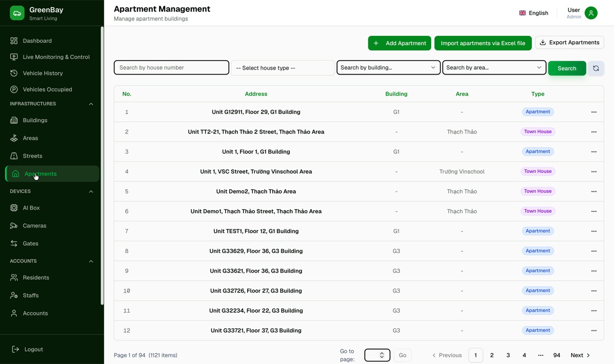
Task: Click the refresh filters icon
Action: (x=596, y=68)
